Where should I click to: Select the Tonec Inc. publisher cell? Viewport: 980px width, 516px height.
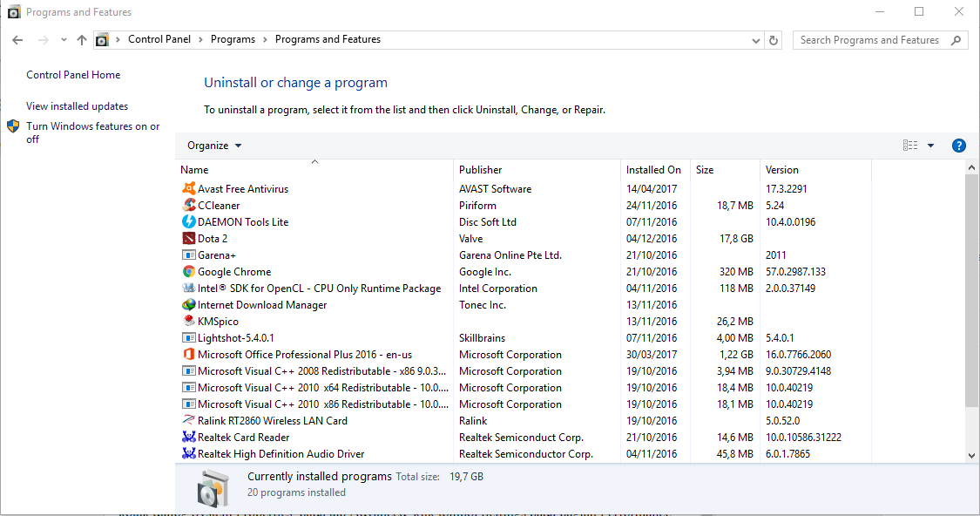(483, 304)
